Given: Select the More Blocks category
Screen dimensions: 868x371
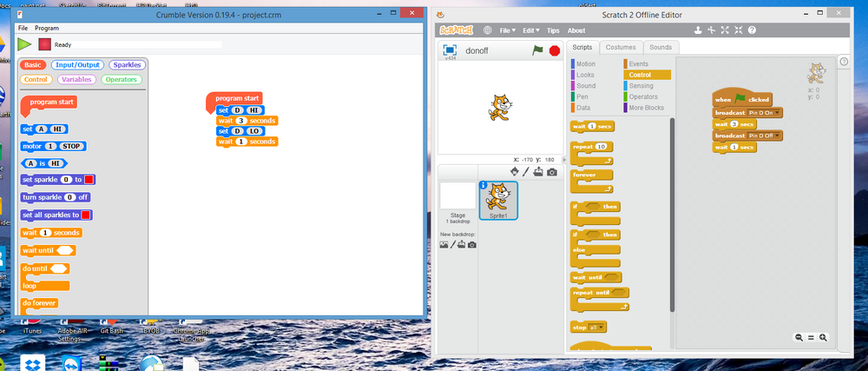Looking at the screenshot, I should (647, 108).
